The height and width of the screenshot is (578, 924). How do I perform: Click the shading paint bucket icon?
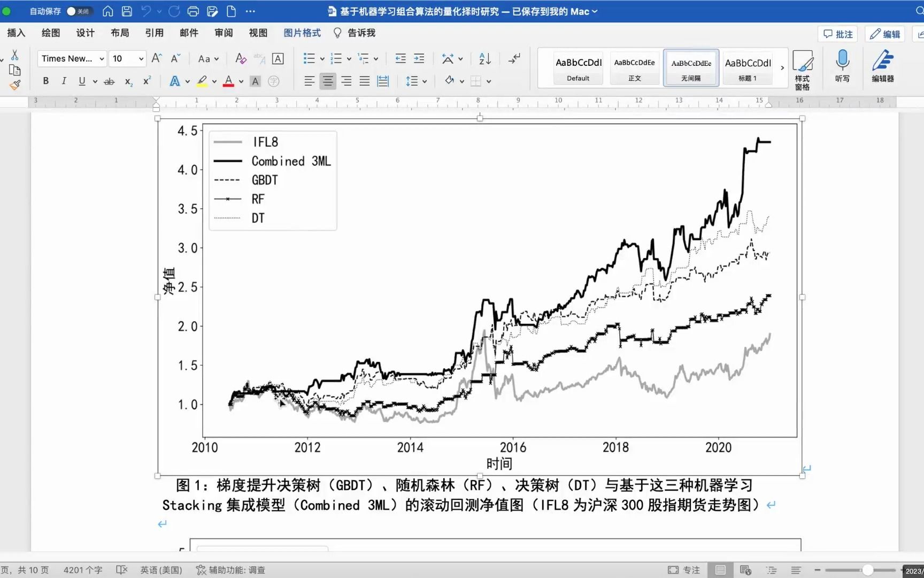449,81
